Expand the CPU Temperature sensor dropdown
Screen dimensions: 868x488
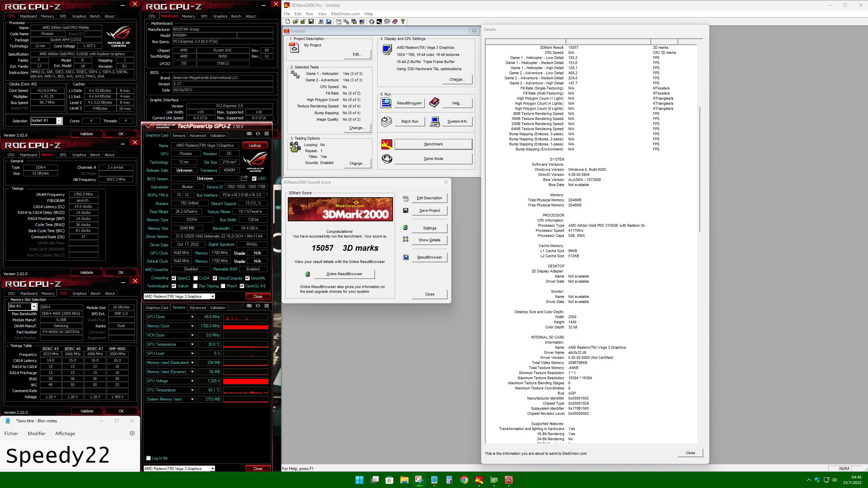(x=192, y=390)
